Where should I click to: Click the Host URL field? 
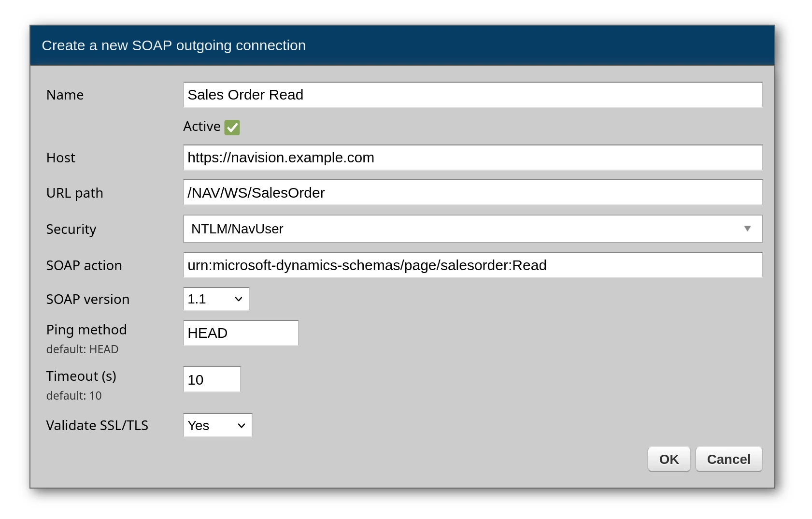(x=472, y=158)
